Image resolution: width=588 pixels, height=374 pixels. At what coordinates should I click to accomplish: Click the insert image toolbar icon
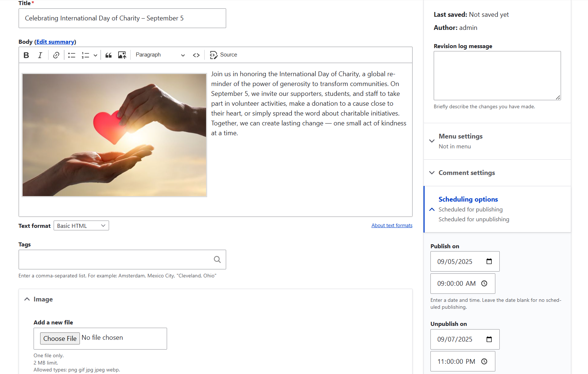122,55
